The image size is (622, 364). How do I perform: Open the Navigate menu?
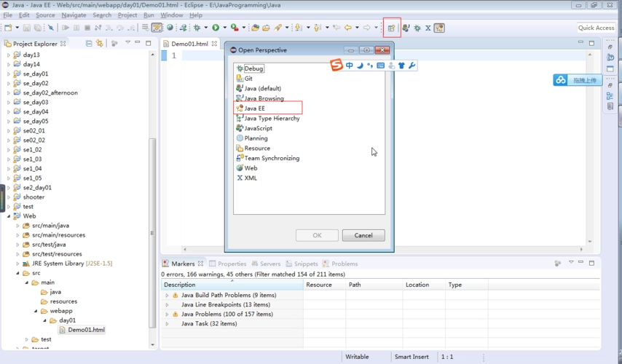[74, 15]
